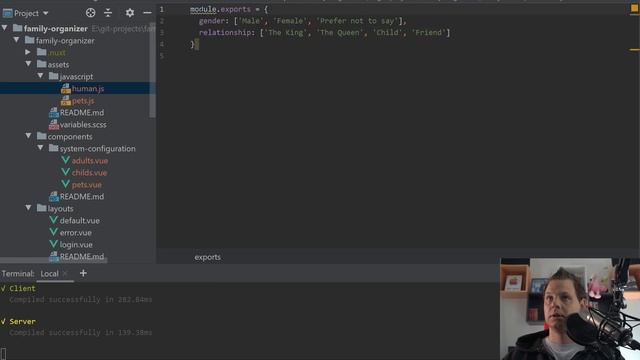Collapse the javascript folder
Screen dimensions: 640x360
pyautogui.click(x=40, y=76)
